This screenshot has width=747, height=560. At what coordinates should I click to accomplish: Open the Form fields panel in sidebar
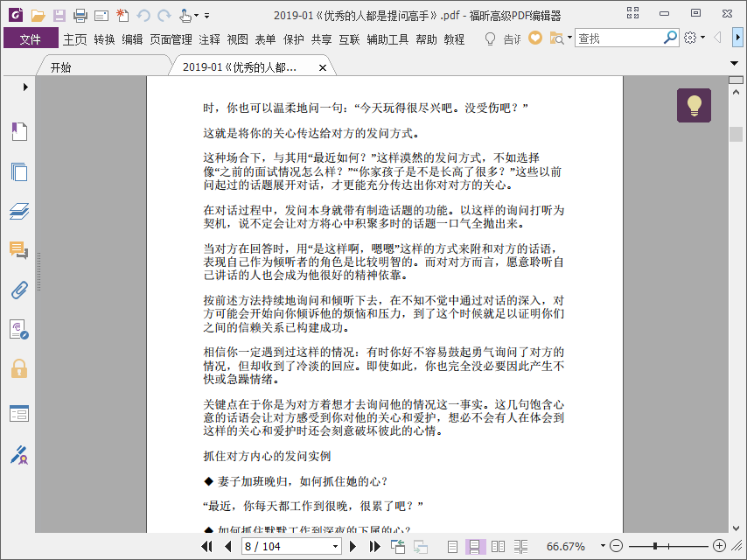coord(19,413)
